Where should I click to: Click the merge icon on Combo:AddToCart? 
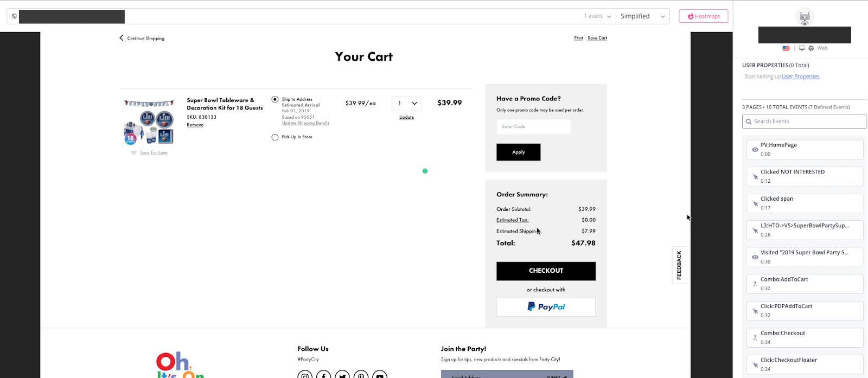tap(755, 284)
